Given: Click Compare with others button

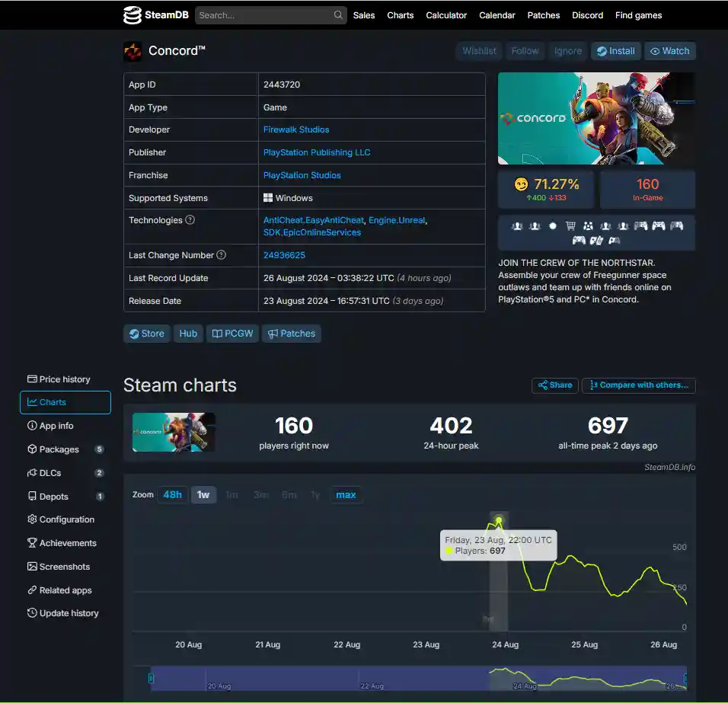Looking at the screenshot, I should pos(639,385).
